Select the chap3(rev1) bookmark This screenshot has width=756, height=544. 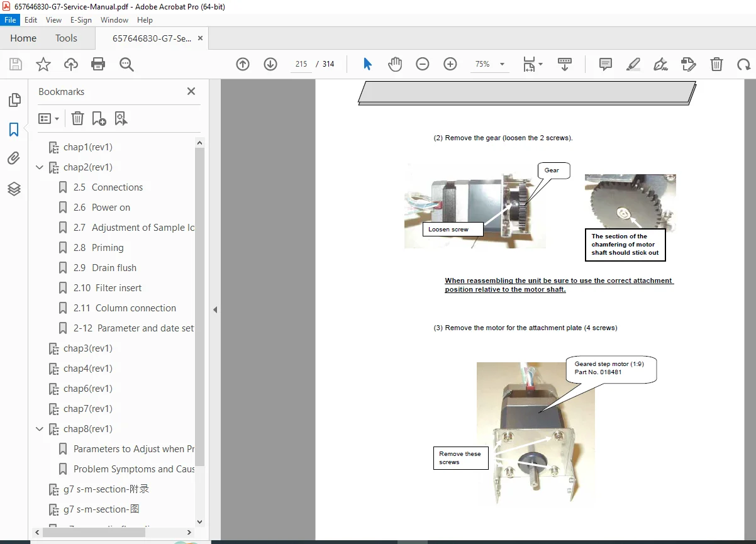point(88,348)
